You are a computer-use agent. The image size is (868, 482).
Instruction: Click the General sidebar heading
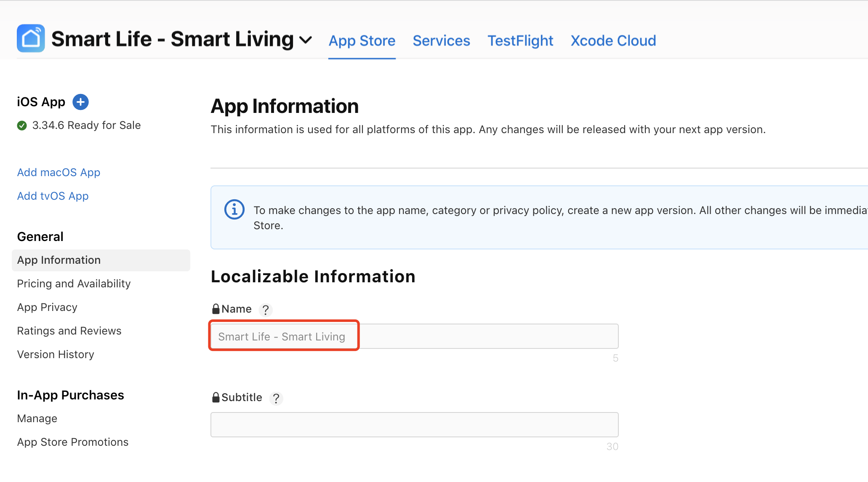[40, 237]
